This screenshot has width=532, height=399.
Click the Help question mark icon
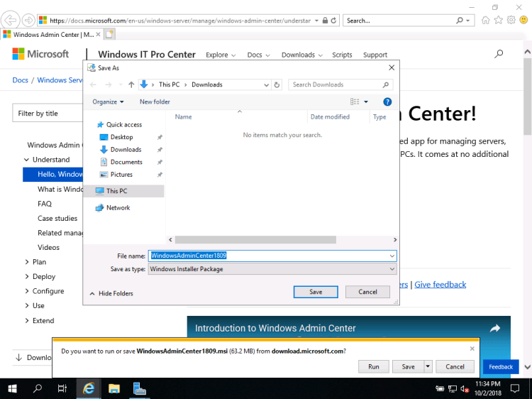(x=387, y=102)
